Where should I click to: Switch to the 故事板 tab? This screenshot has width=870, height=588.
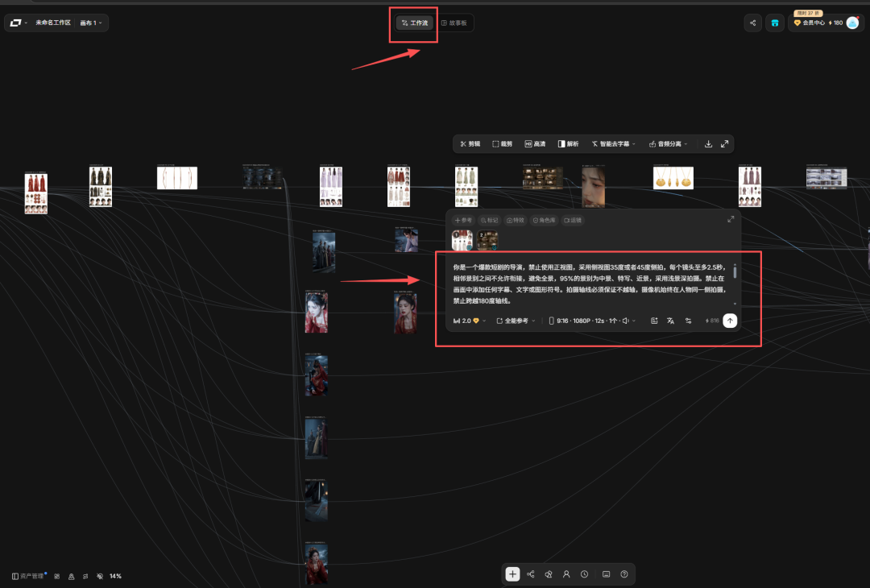click(454, 23)
